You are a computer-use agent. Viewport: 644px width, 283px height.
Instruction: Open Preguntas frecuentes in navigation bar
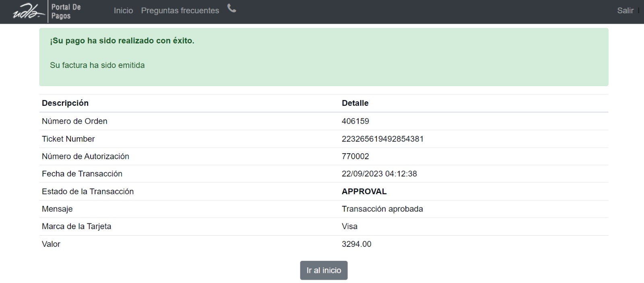coord(180,11)
